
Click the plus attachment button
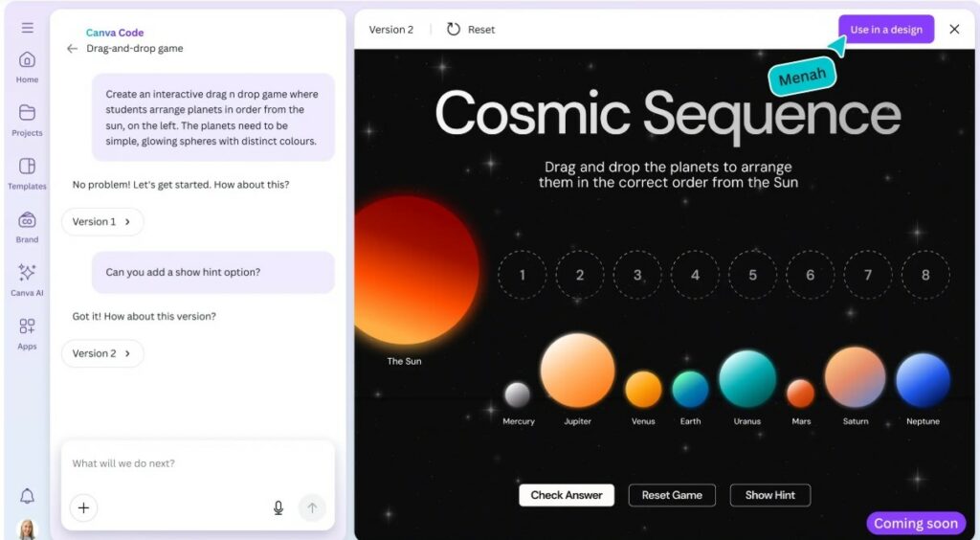pyautogui.click(x=83, y=507)
